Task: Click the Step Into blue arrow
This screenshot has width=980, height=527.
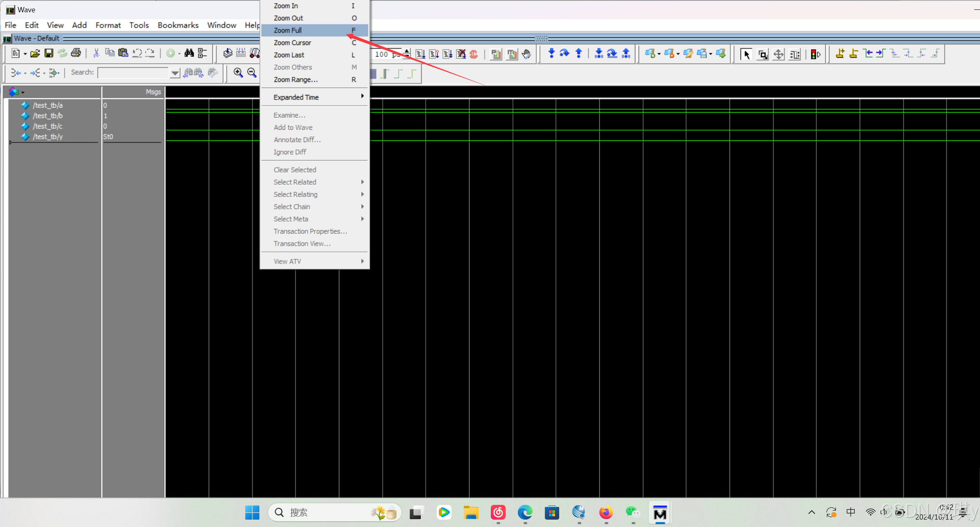Action: coord(551,54)
